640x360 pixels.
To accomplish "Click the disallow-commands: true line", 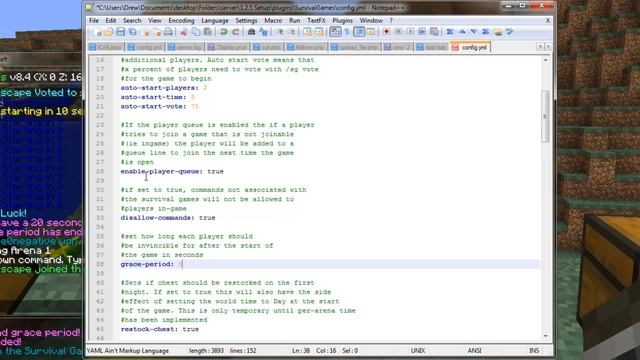I will 168,218.
